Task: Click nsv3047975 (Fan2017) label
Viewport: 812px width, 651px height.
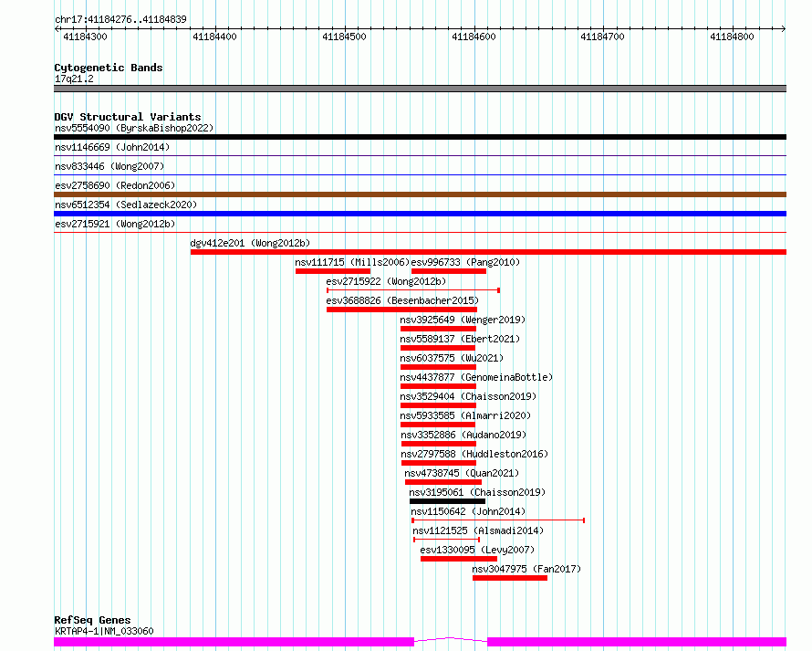Action: pos(526,569)
